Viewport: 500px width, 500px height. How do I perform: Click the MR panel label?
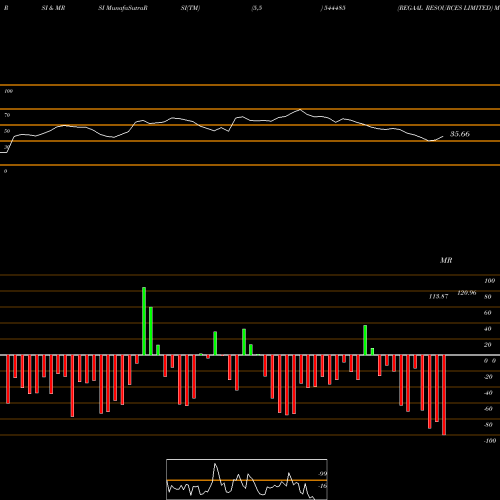click(446, 260)
